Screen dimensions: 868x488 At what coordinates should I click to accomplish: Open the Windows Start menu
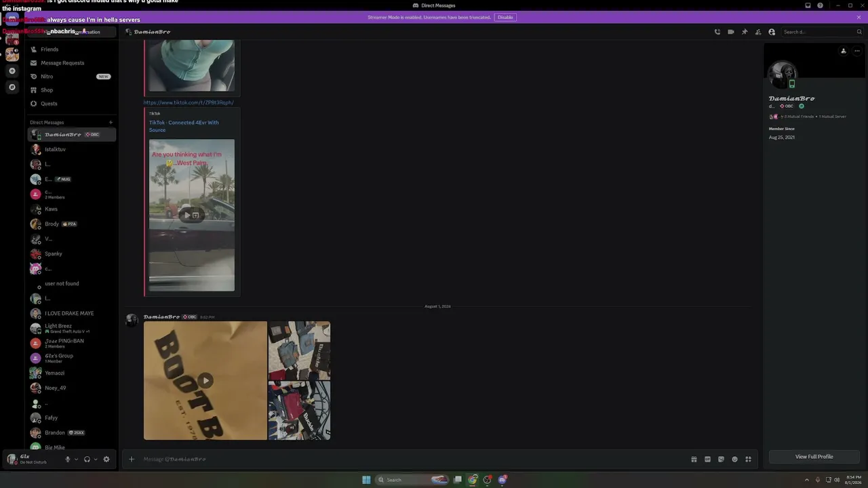(366, 480)
